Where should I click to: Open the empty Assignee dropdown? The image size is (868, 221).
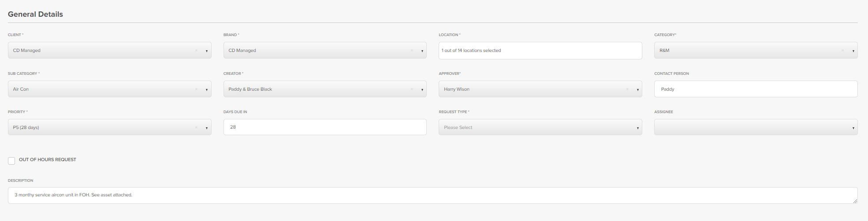coord(853,128)
